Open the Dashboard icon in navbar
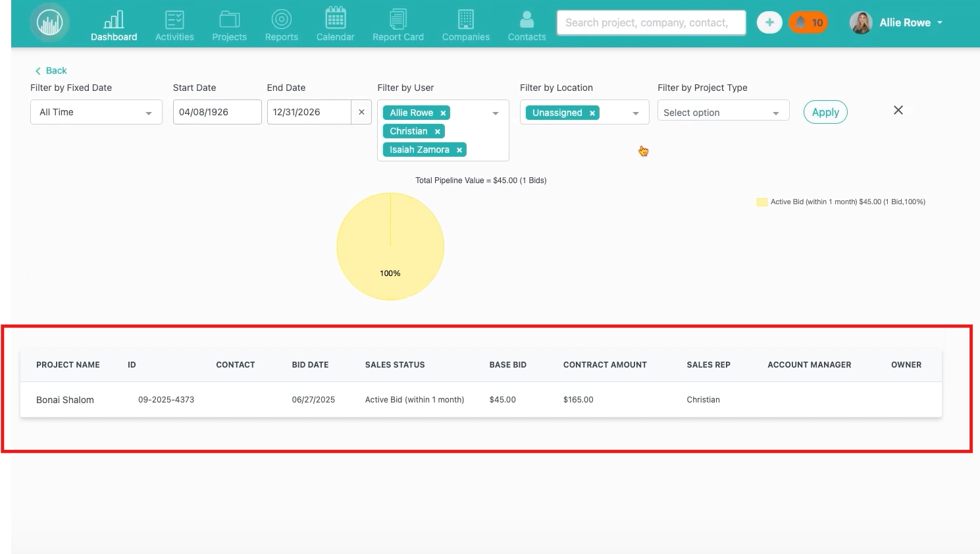Viewport: 980px width, 554px height. click(x=114, y=20)
